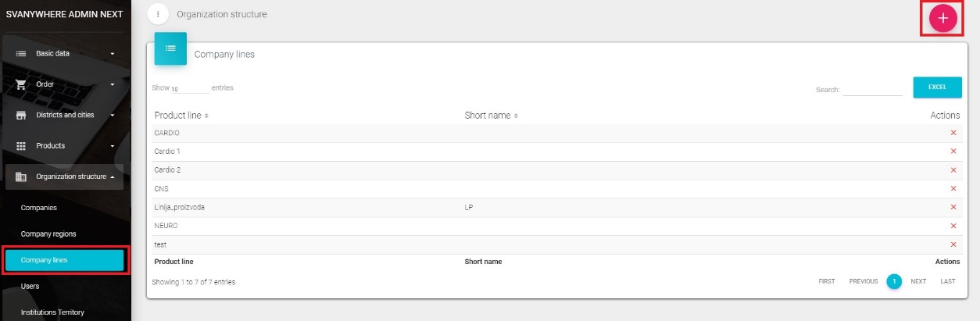Open the three-dot menu beside Organization structure

click(158, 14)
